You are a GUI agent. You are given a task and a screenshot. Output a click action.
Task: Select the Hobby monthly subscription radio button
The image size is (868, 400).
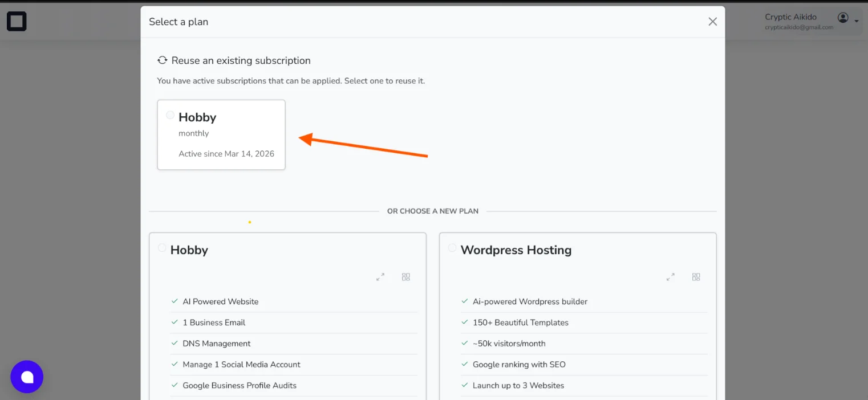(x=170, y=115)
